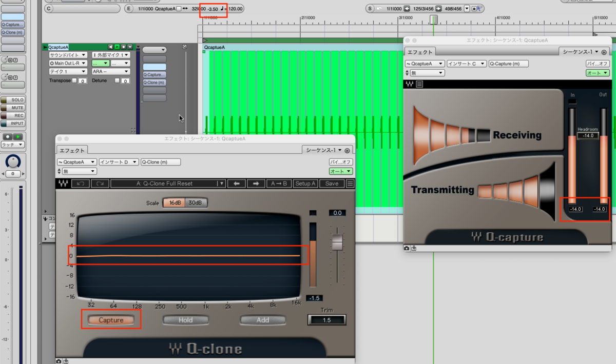Toggle the bypass button in Q-Clone window
This screenshot has width=616, height=364.
tap(341, 162)
